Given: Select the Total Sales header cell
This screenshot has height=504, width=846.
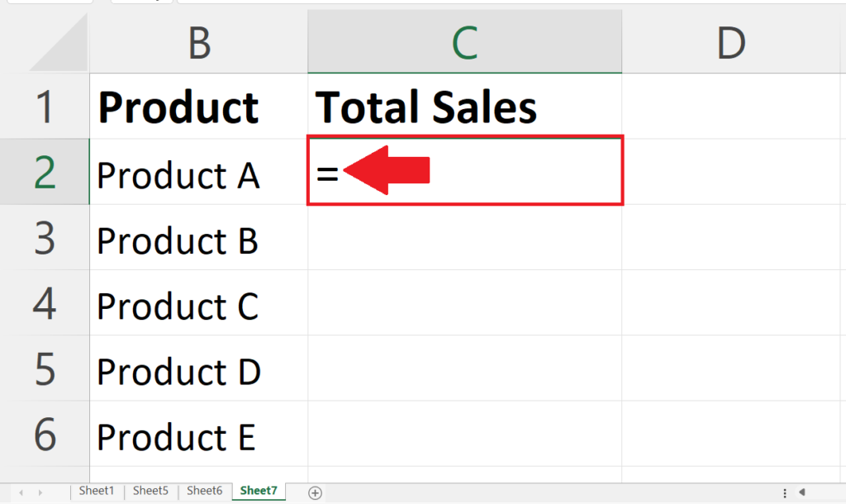Looking at the screenshot, I should click(x=464, y=107).
